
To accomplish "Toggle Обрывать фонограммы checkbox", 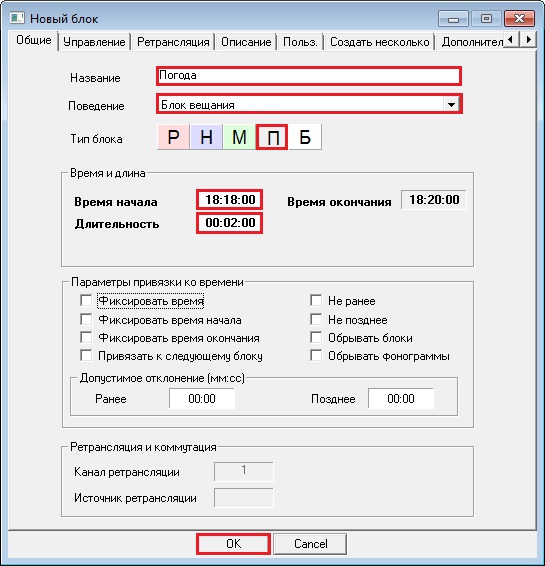I will coord(316,356).
